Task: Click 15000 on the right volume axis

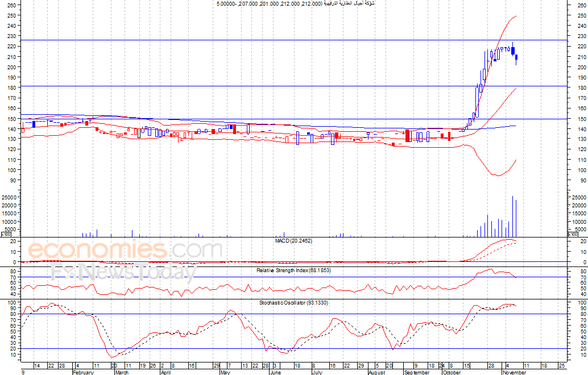Action: tap(579, 214)
